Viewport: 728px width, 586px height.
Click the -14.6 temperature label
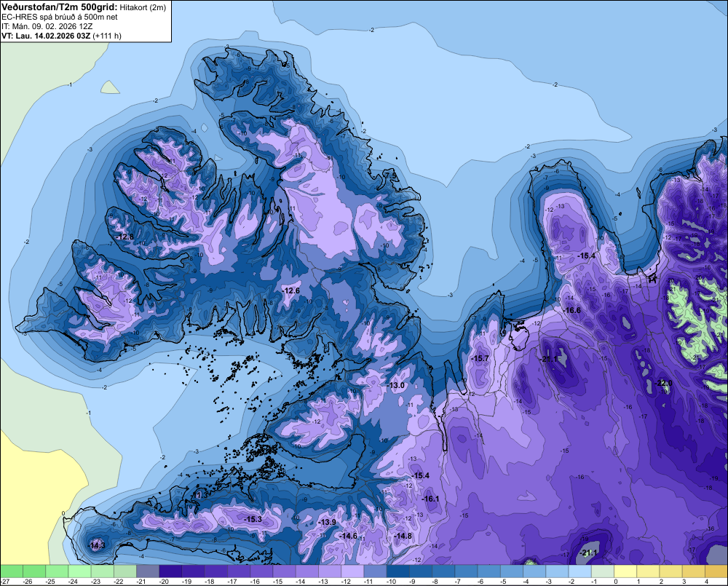click(x=348, y=536)
